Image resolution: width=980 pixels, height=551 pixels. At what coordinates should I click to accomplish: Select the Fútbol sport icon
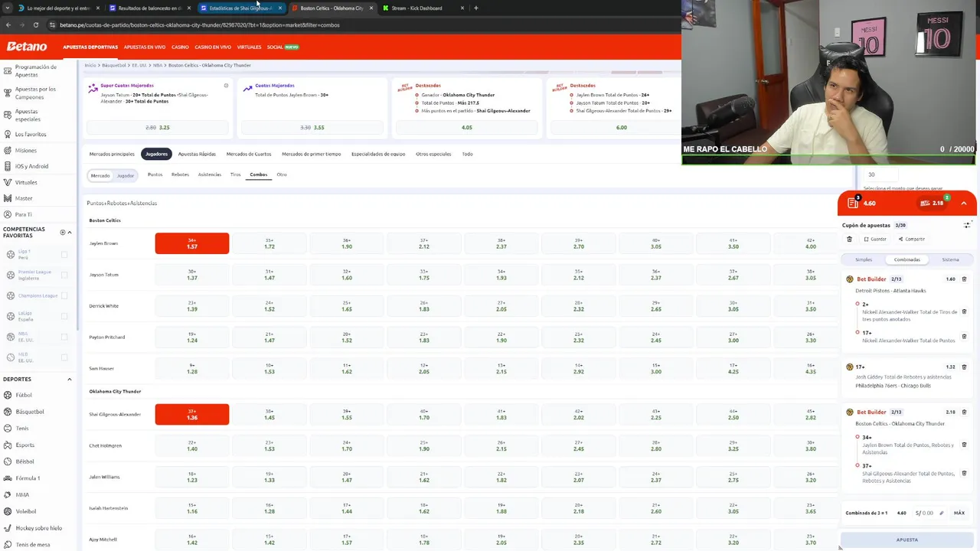[x=7, y=395]
